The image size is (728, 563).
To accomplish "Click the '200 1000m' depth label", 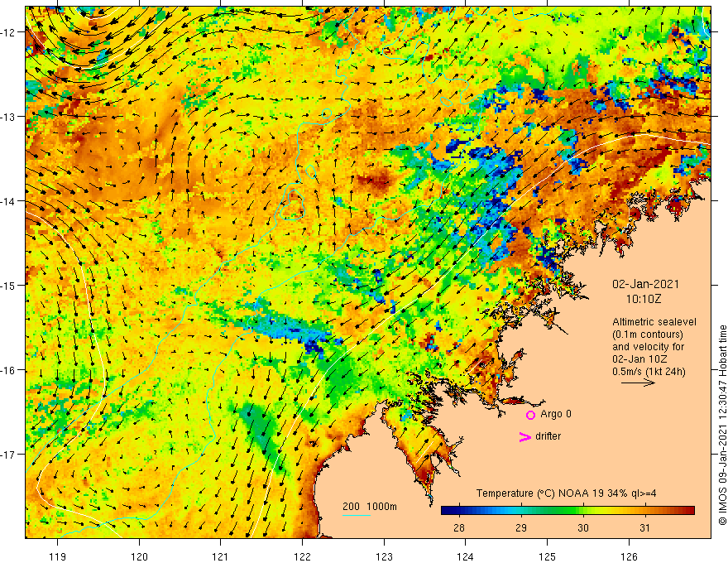I will (x=370, y=507).
